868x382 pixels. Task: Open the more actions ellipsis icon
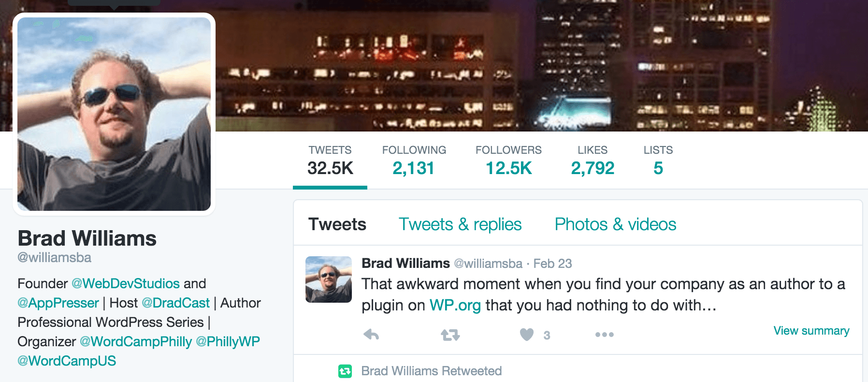605,334
